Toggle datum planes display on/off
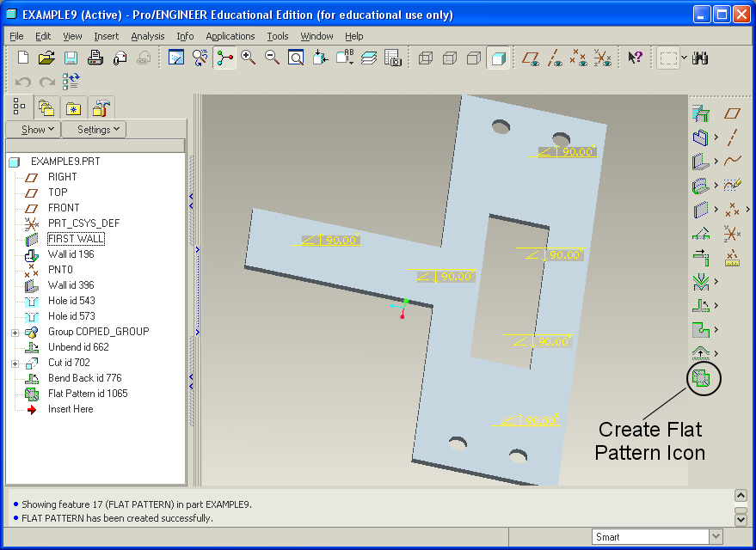This screenshot has width=756, height=550. 531,58
